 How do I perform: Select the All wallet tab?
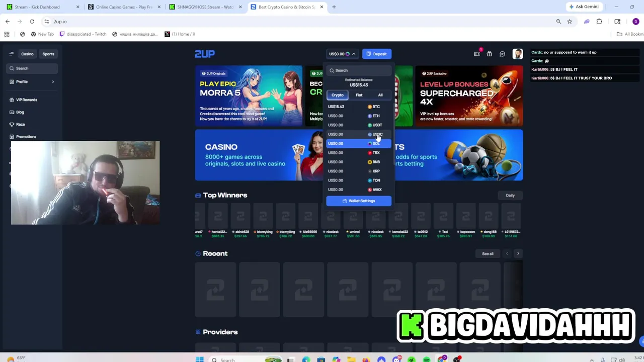tap(380, 95)
